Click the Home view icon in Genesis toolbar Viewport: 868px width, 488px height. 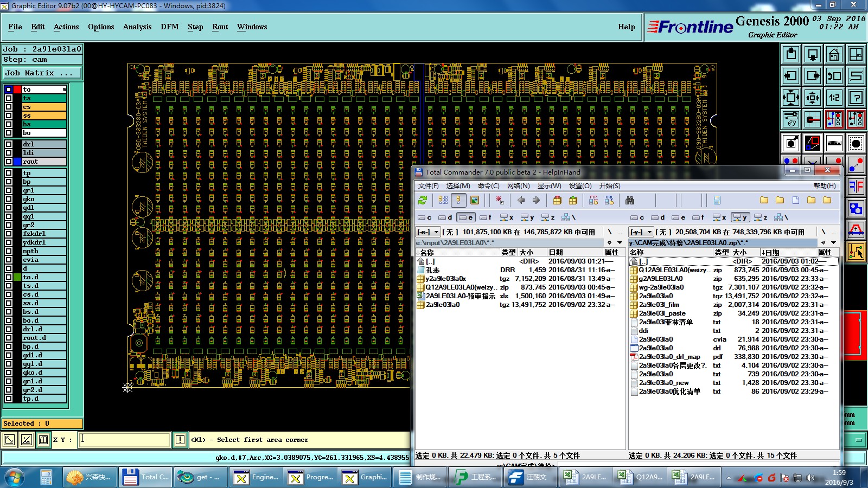834,54
